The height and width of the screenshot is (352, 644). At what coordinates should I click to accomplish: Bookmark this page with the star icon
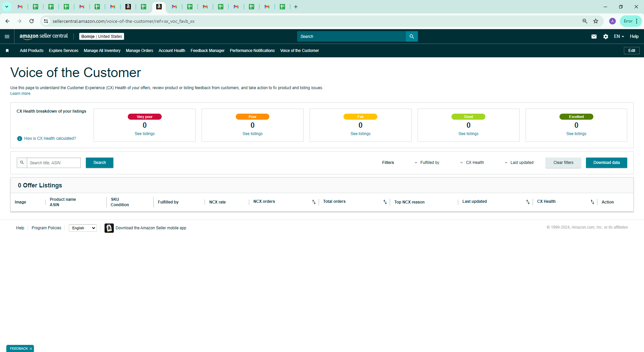point(596,21)
